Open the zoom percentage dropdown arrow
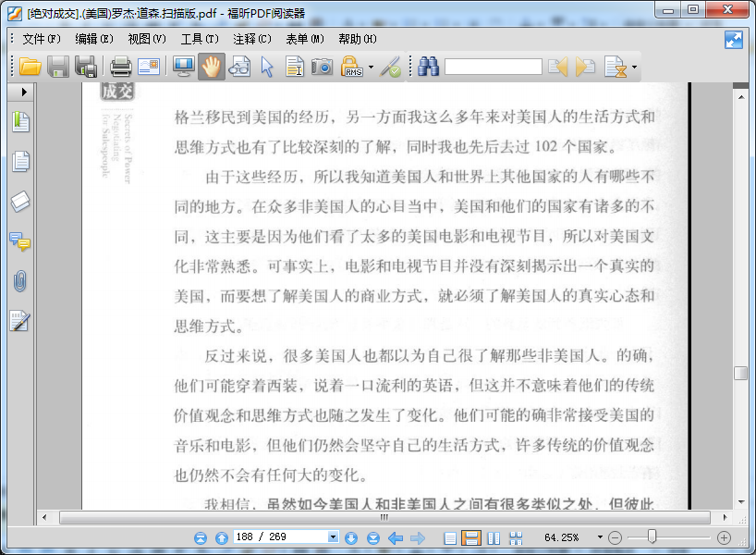756x555 pixels. (x=600, y=537)
